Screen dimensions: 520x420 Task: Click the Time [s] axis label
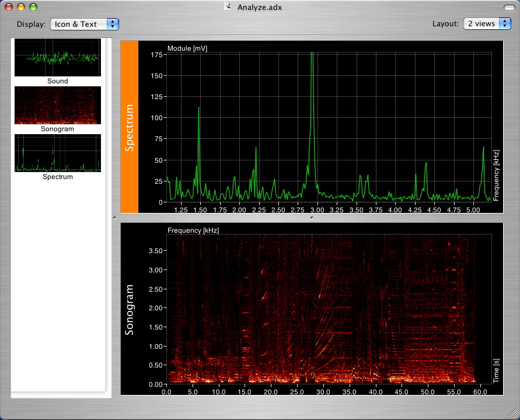click(x=496, y=370)
